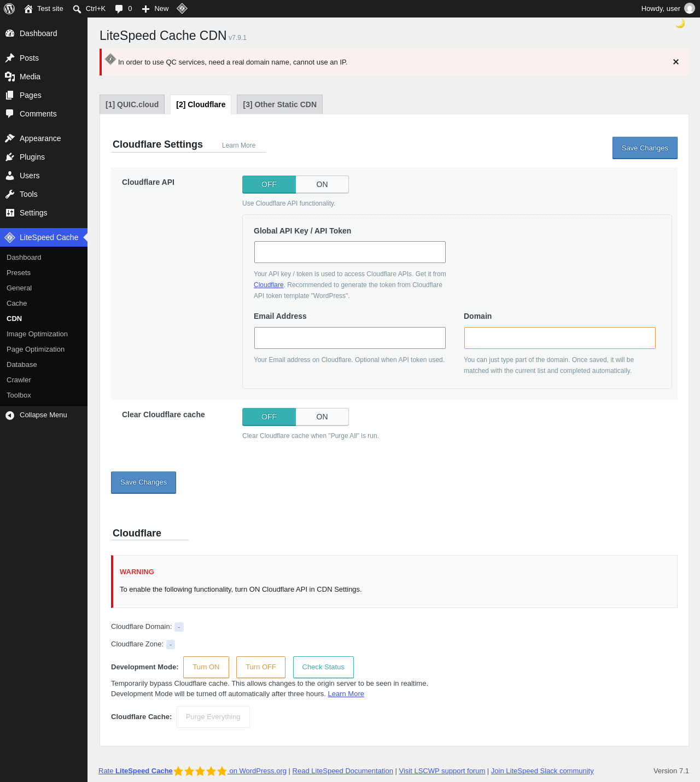Dismiss the QC services notice
700x782 pixels.
[676, 62]
